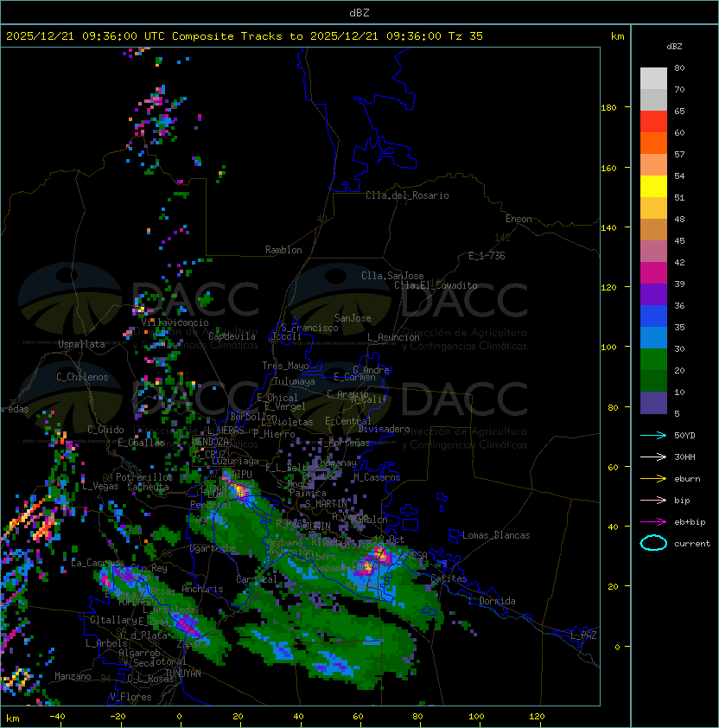Click the 'Gltallary' map label
719x728 pixels.
(113, 620)
